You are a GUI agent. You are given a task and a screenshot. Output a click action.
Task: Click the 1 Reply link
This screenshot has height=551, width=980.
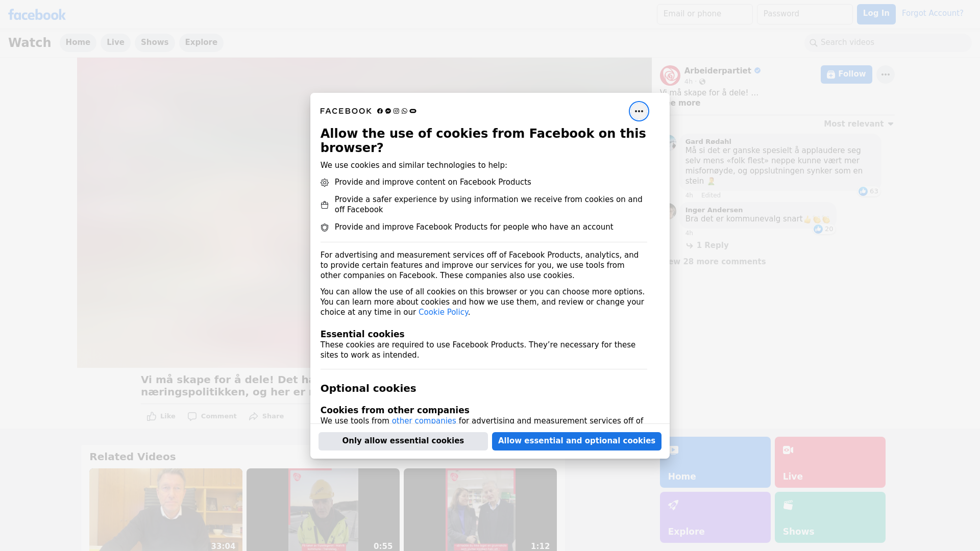tap(713, 245)
